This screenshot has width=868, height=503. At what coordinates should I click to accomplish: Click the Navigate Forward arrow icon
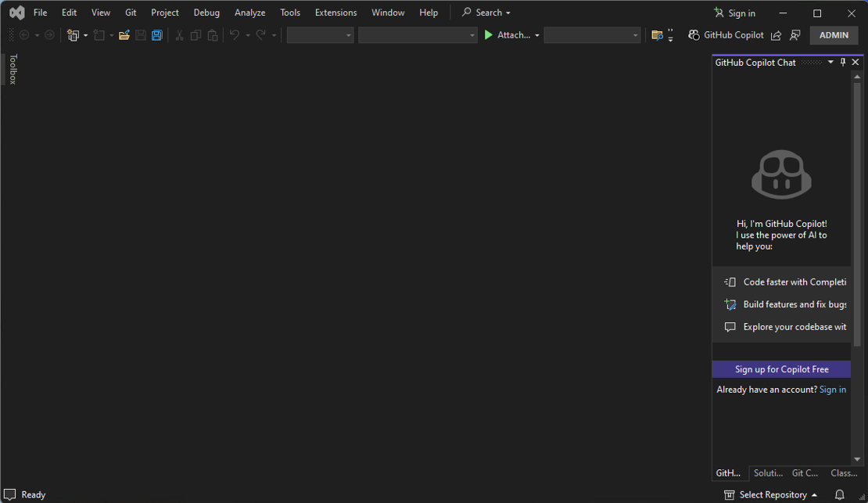(x=49, y=35)
